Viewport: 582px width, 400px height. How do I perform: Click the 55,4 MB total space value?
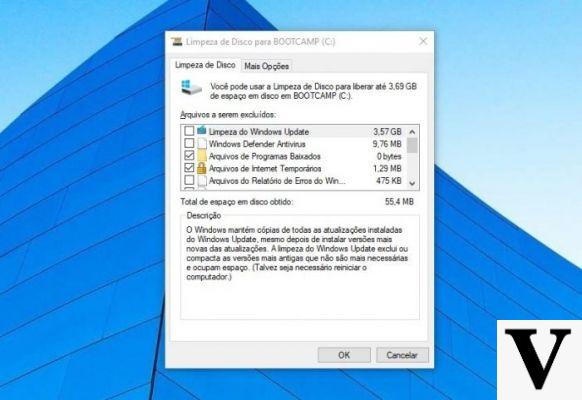[x=399, y=201]
